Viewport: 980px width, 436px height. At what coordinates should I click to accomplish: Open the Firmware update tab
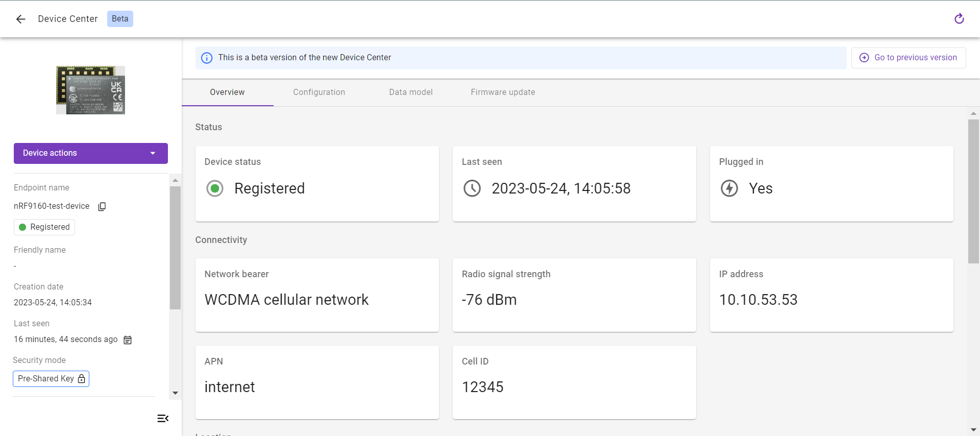pyautogui.click(x=503, y=92)
